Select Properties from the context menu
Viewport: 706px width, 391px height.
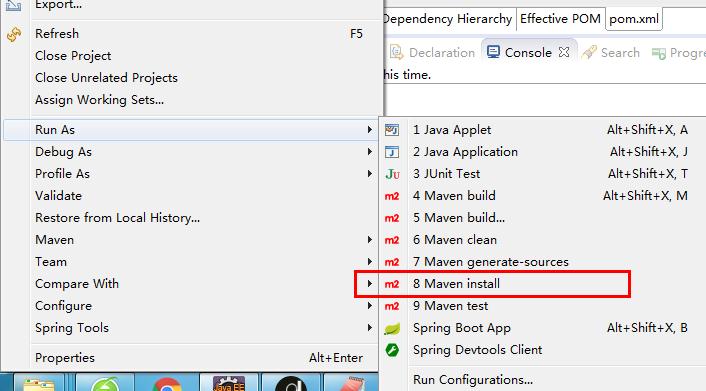tap(191, 358)
